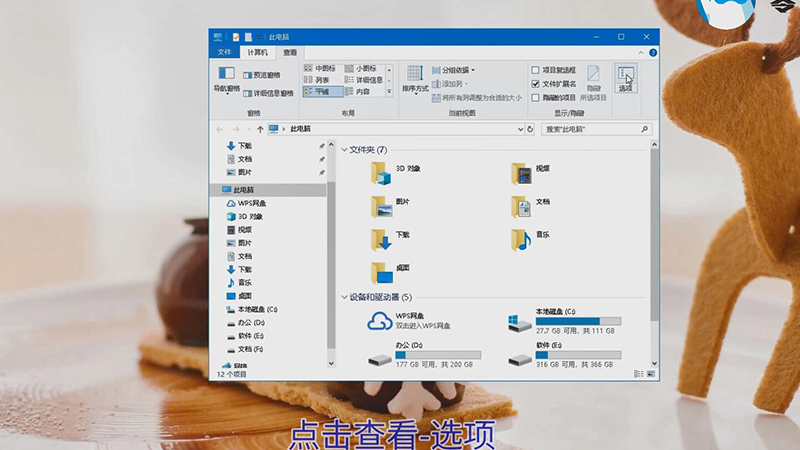The image size is (800, 450).
Task: Open the 3D 对象 folder icon
Action: [x=381, y=172]
